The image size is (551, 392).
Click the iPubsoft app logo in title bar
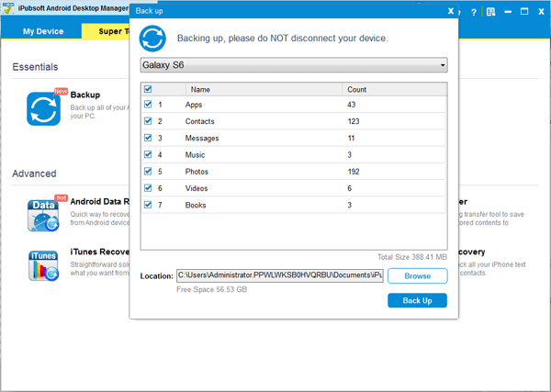[7, 11]
